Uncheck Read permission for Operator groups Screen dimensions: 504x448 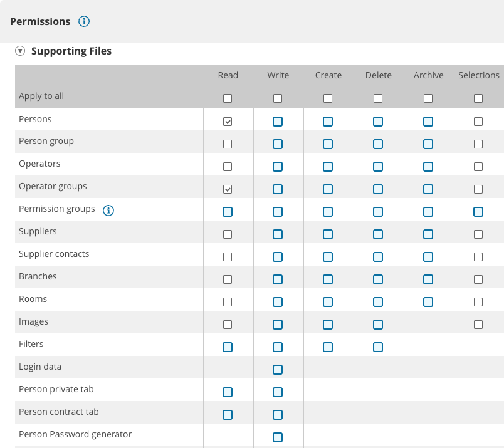(x=228, y=189)
